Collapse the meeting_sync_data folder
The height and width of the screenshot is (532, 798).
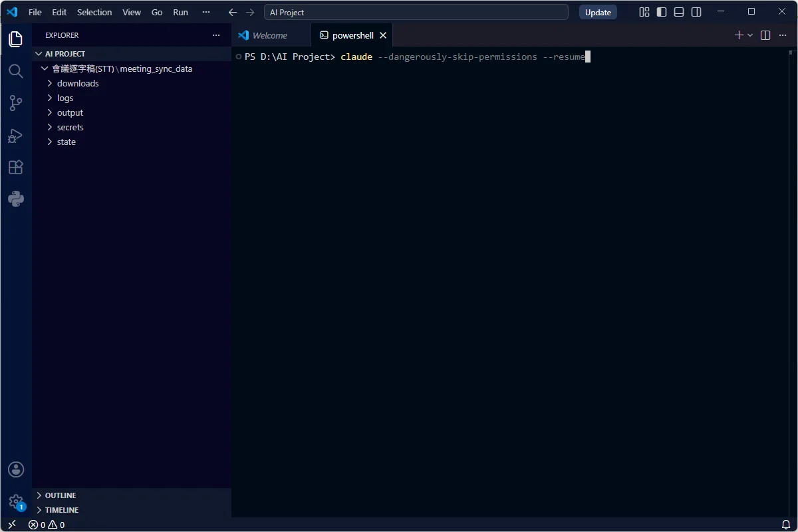click(x=132, y=68)
